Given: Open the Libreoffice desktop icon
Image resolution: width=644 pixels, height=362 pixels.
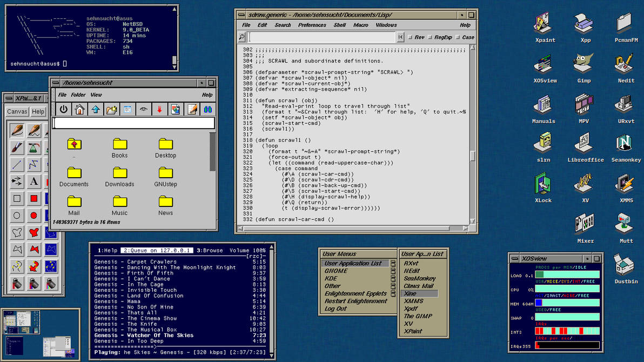Looking at the screenshot, I should coord(585,148).
